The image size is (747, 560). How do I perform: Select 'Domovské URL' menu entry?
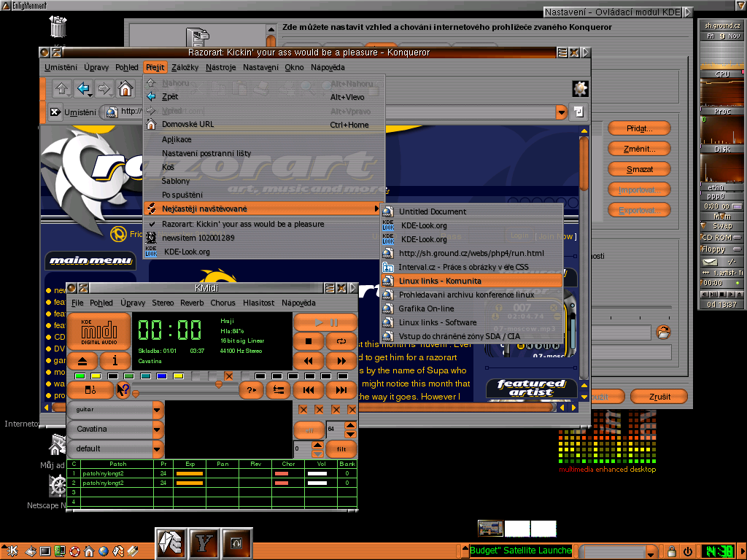263,124
